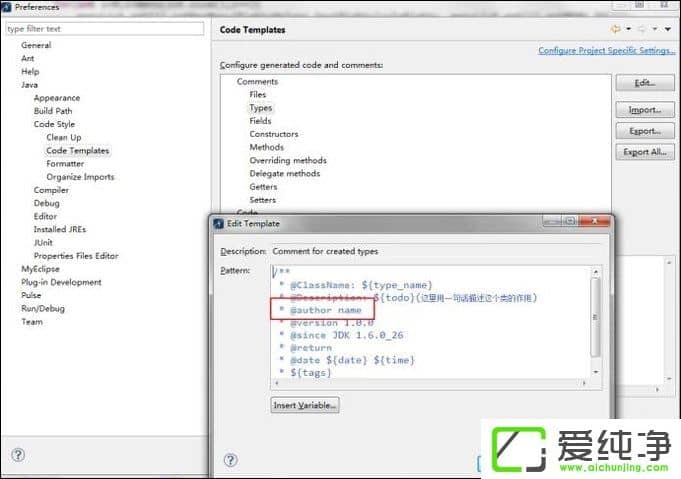This screenshot has width=681, height=479.
Task: Select General in the preferences tree
Action: (x=36, y=45)
